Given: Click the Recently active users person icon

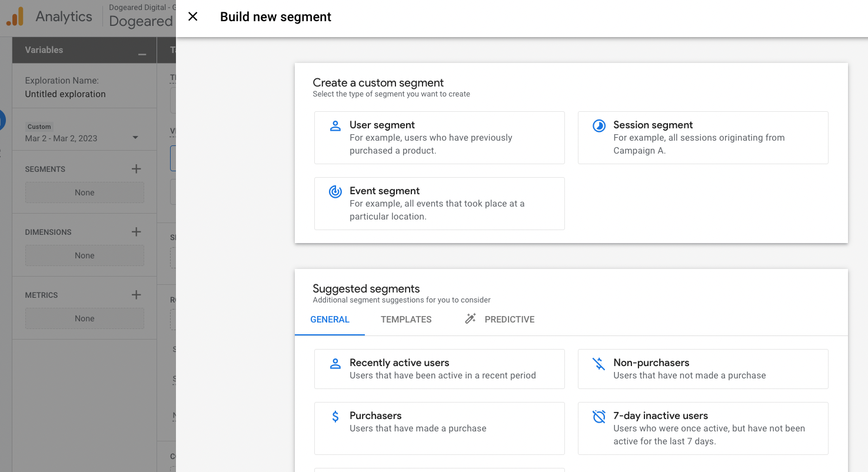Looking at the screenshot, I should click(335, 364).
